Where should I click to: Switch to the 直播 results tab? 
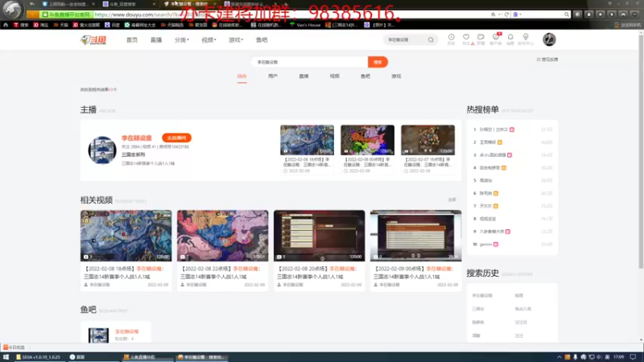click(303, 76)
